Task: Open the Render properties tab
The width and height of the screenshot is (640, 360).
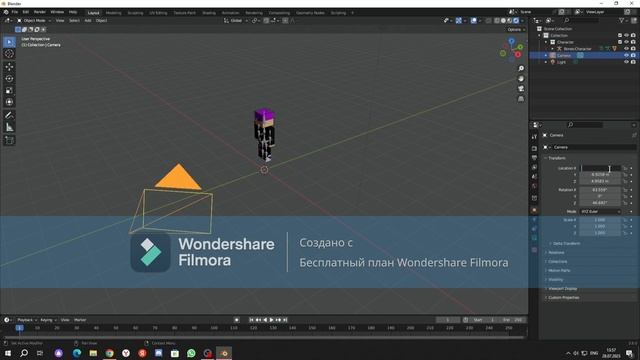Action: click(534, 149)
